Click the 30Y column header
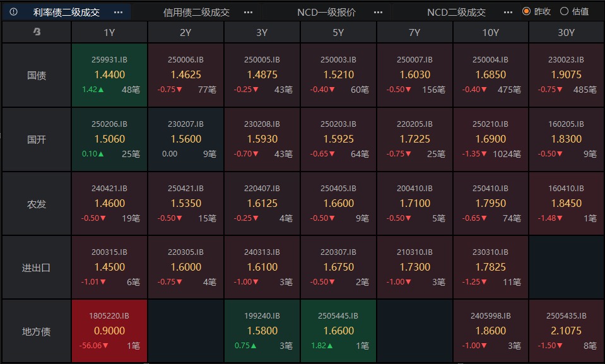605x364 pixels. point(567,32)
